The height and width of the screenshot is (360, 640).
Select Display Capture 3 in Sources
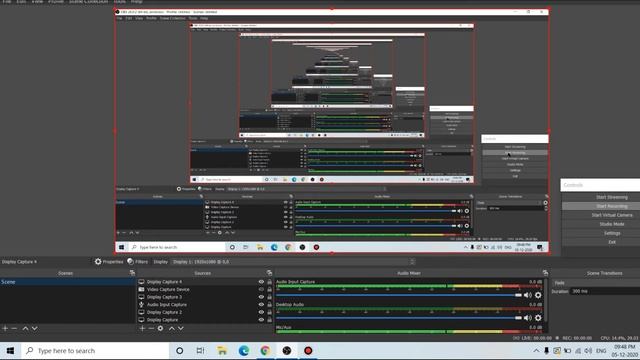[x=164, y=297]
